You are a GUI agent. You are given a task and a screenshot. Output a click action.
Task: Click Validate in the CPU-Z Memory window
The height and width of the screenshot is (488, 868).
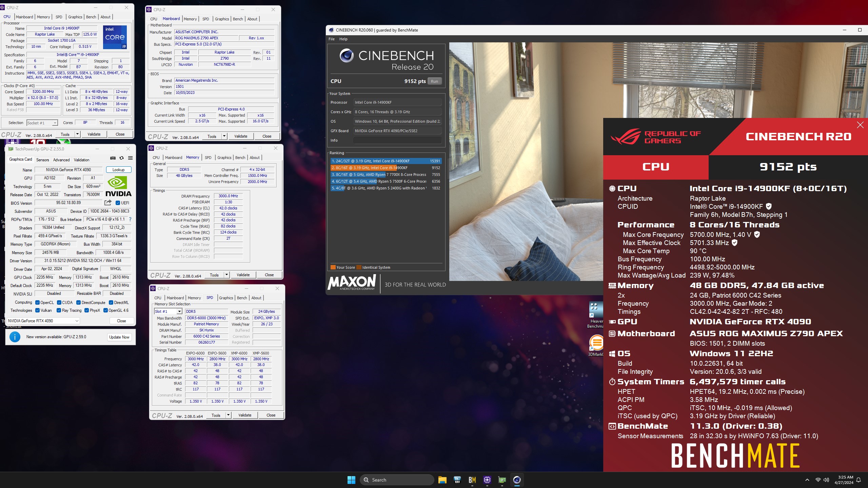pos(243,275)
